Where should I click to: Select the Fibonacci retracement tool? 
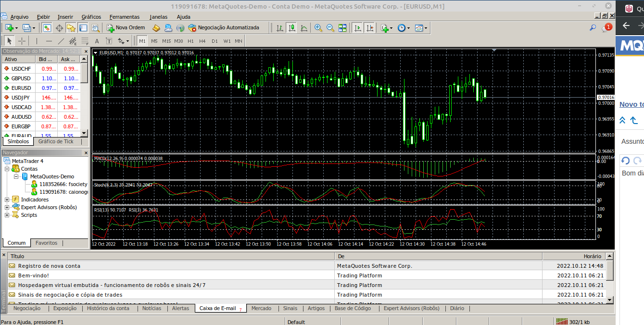[85, 41]
